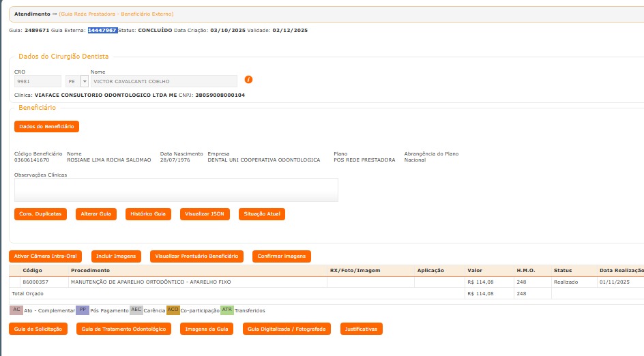
Task: Open the PE state dropdown arrow
Action: [x=85, y=81]
